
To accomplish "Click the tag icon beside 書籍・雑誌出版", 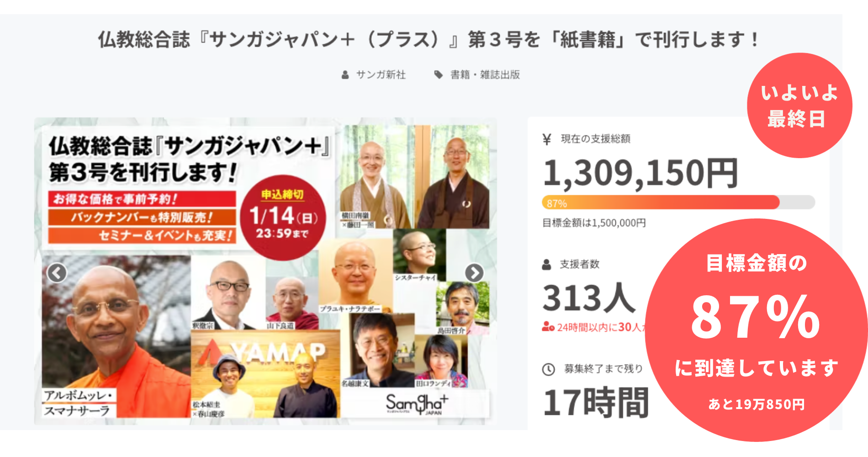I will pos(439,74).
